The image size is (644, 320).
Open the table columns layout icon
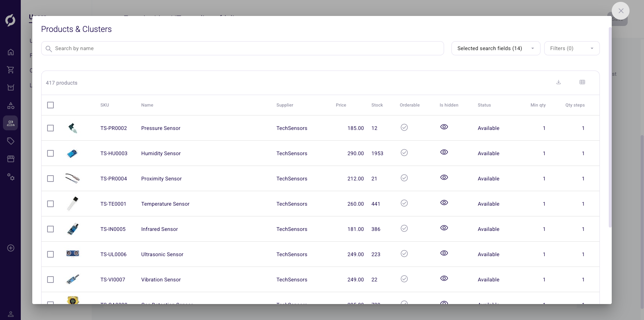click(582, 82)
